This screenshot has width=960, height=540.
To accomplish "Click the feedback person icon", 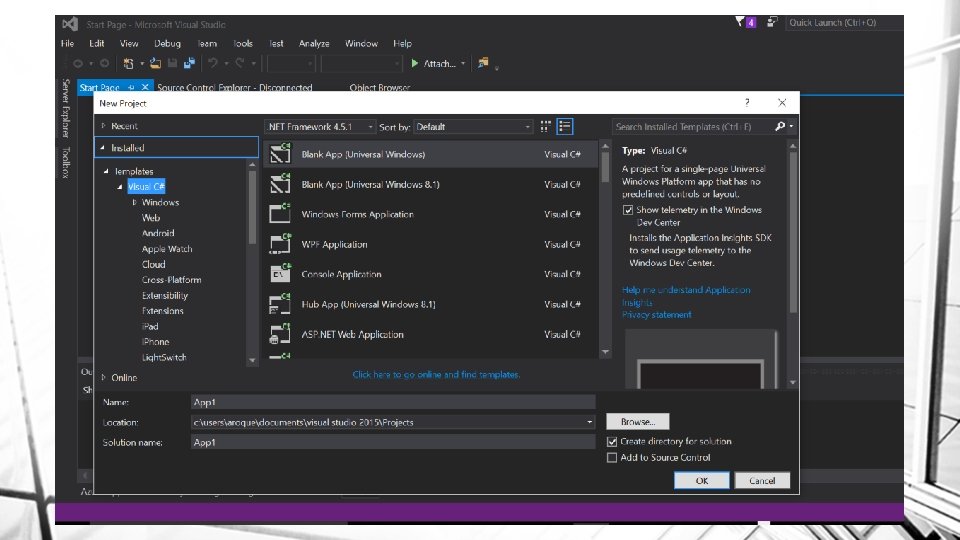I will [x=772, y=22].
